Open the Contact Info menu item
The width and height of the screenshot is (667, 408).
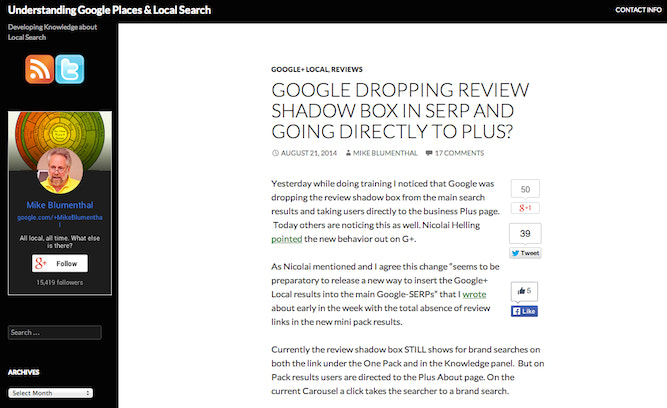(x=638, y=10)
